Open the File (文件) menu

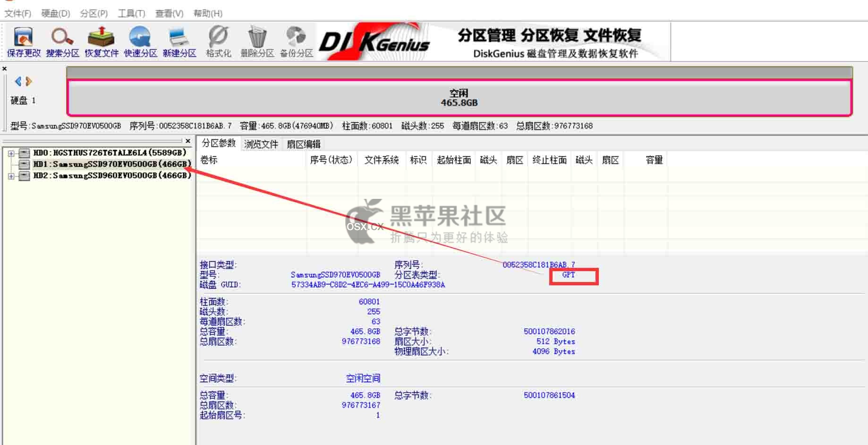(17, 13)
